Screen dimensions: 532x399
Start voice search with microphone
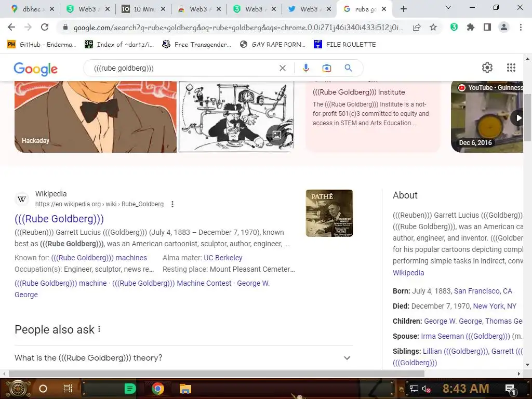(x=306, y=68)
